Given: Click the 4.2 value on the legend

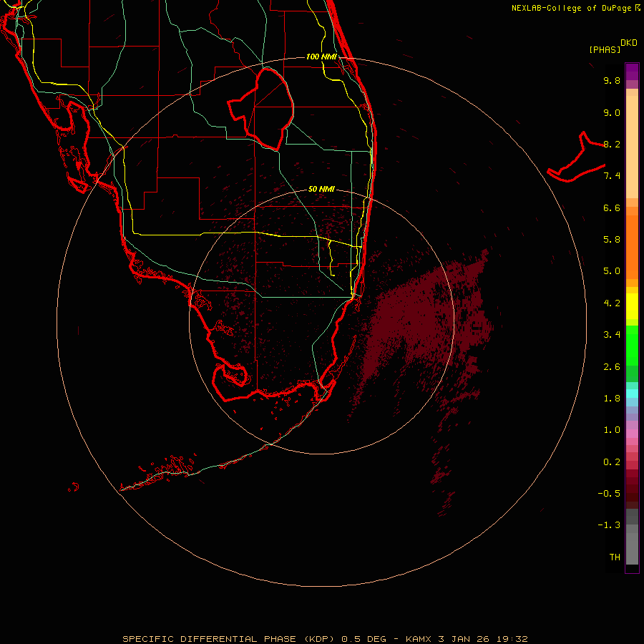Looking at the screenshot, I should tap(612, 303).
